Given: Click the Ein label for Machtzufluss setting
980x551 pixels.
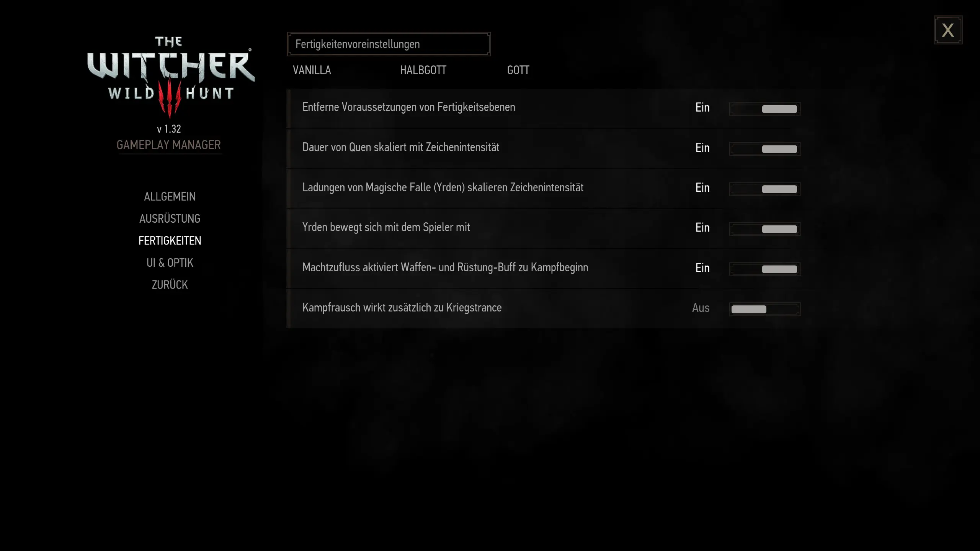Looking at the screenshot, I should tap(702, 267).
